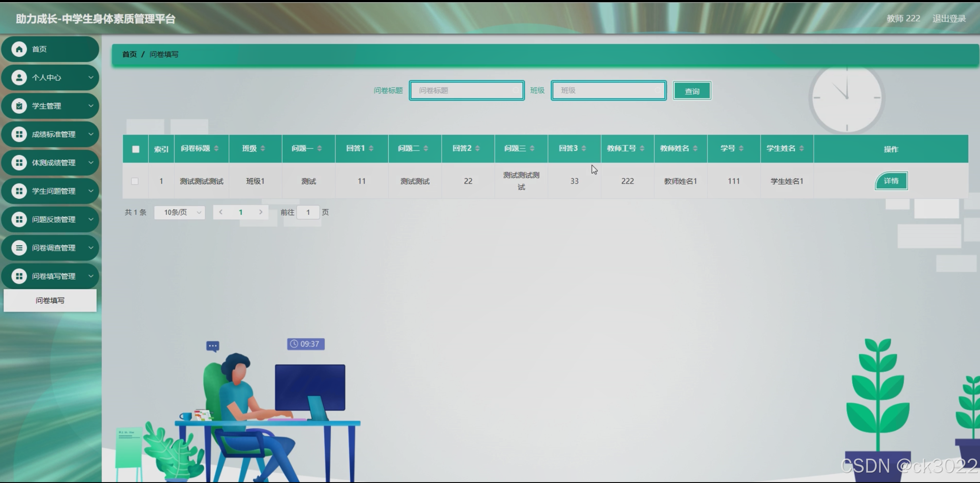Click the list icon beside 问卷调查管理
This screenshot has width=980, height=483.
(x=19, y=248)
